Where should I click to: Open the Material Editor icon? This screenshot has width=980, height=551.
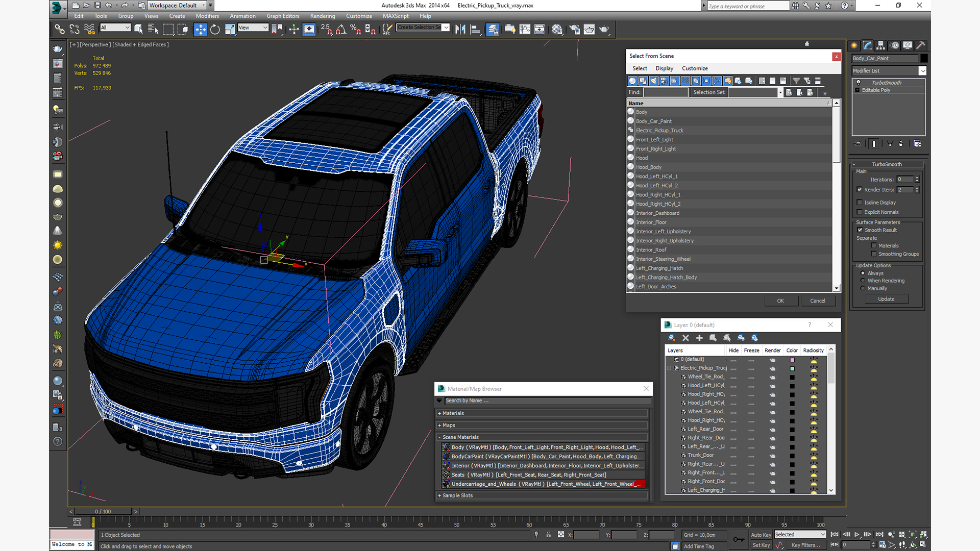pos(557,29)
